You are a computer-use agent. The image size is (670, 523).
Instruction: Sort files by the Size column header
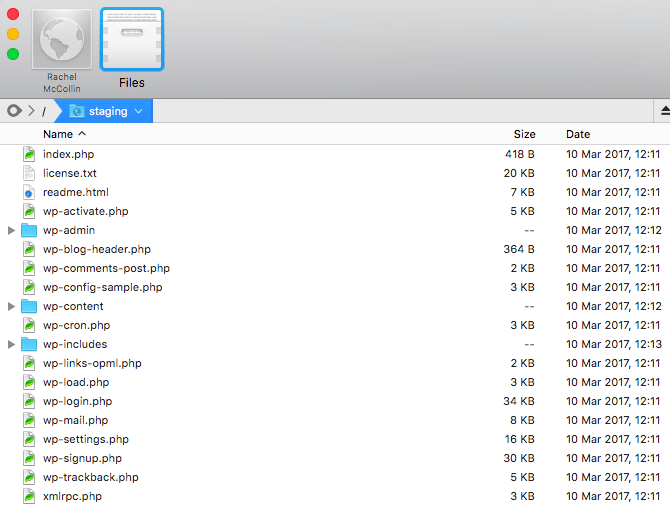pyautogui.click(x=524, y=134)
